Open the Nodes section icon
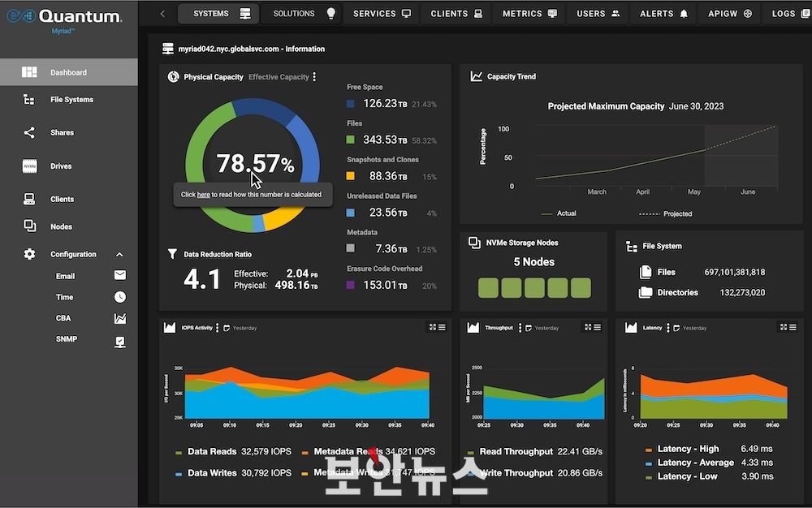This screenshot has width=812, height=508. coord(29,226)
